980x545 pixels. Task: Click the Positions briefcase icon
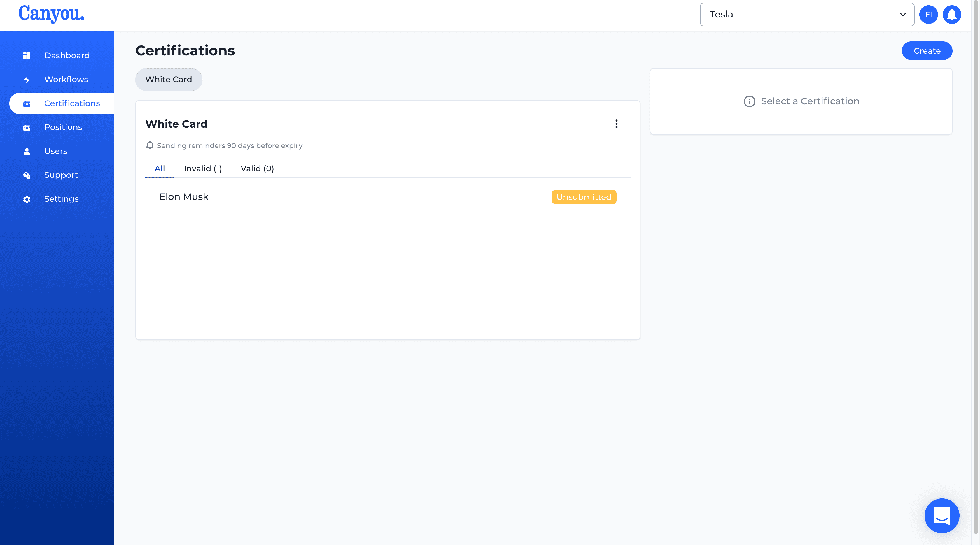pos(27,127)
